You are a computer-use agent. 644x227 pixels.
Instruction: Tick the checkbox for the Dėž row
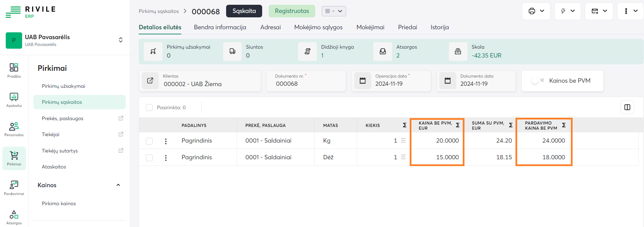[149, 158]
